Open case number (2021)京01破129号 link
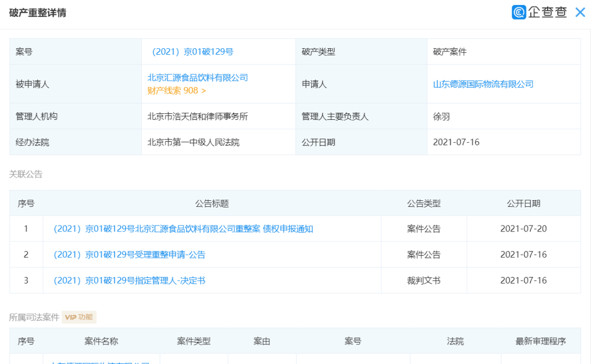The width and height of the screenshot is (591, 364). [x=192, y=51]
